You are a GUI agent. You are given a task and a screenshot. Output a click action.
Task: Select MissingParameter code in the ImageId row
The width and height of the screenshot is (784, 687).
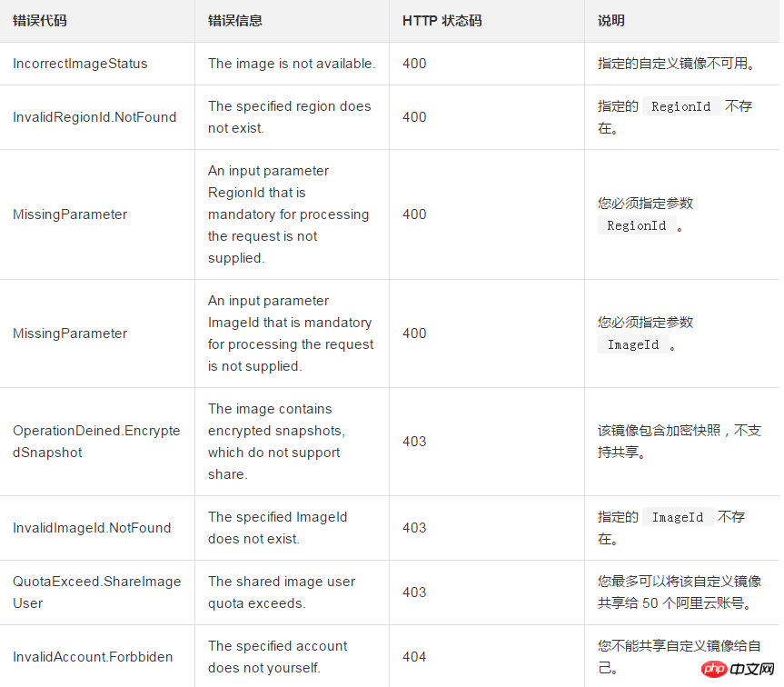[x=70, y=334]
